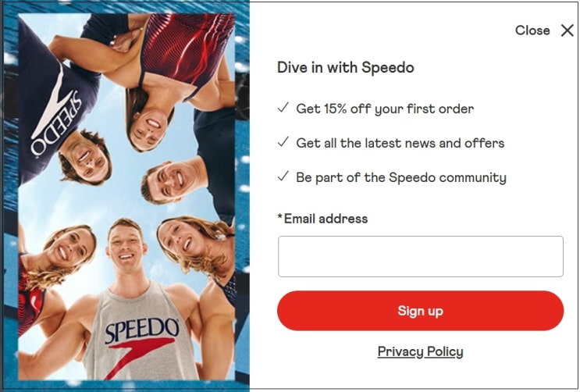
Task: Click the "Close" text label
Action: 532,30
